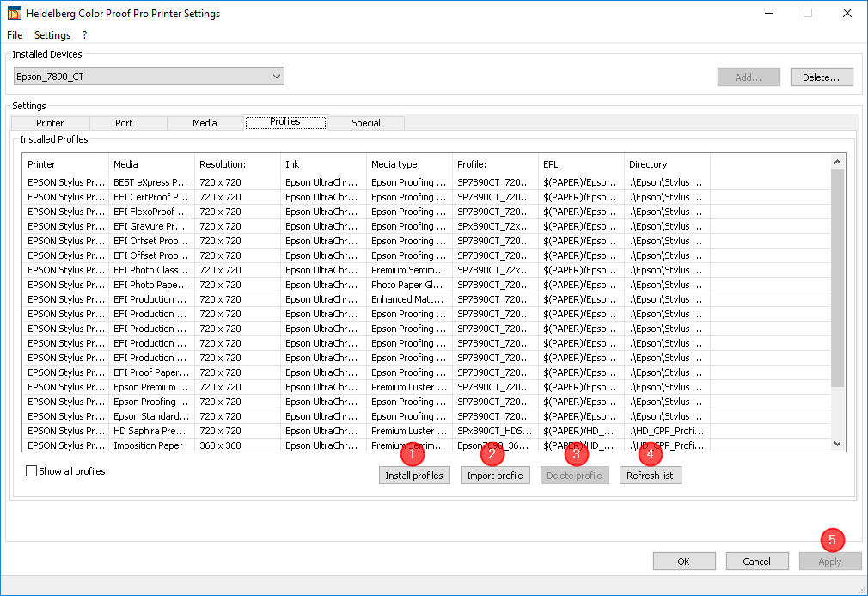The width and height of the screenshot is (868, 596).
Task: Select the EFI CertProof P... profile row
Action: [426, 197]
